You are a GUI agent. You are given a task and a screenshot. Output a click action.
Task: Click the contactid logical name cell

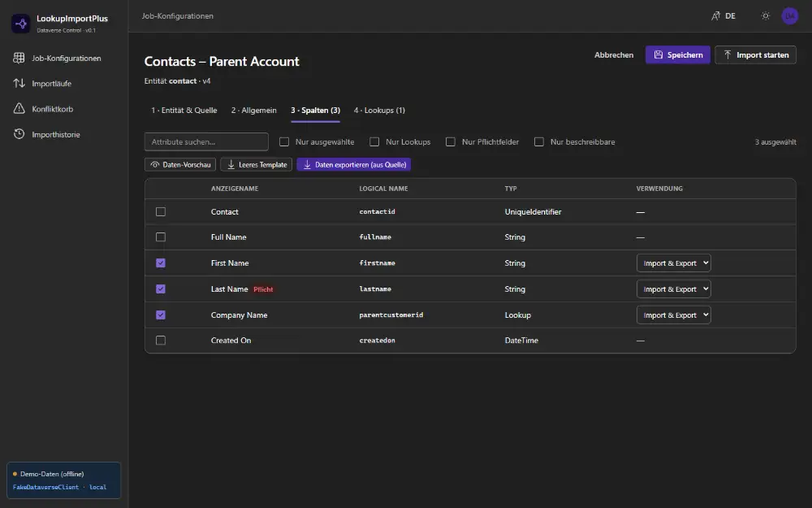coord(377,211)
